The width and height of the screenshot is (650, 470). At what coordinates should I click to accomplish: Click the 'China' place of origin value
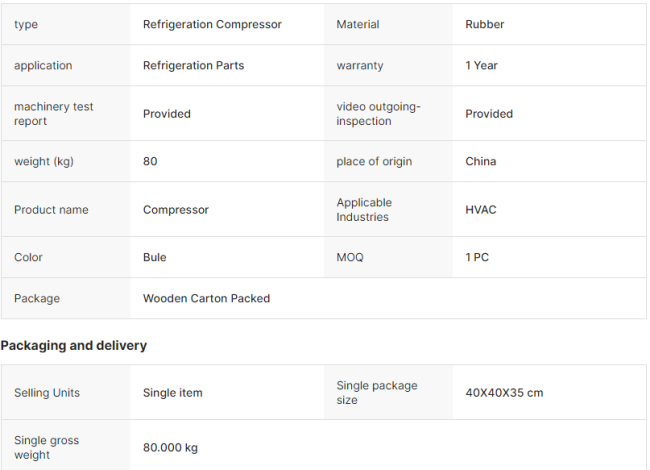pos(480,161)
